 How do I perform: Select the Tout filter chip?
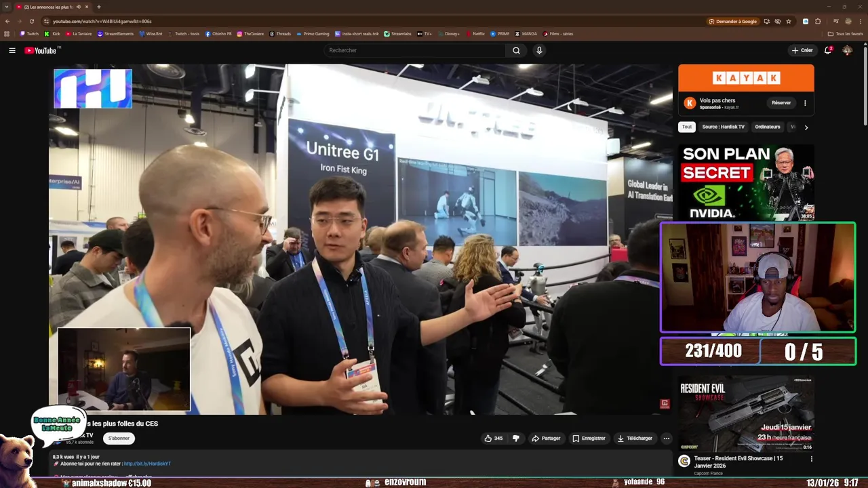point(687,127)
